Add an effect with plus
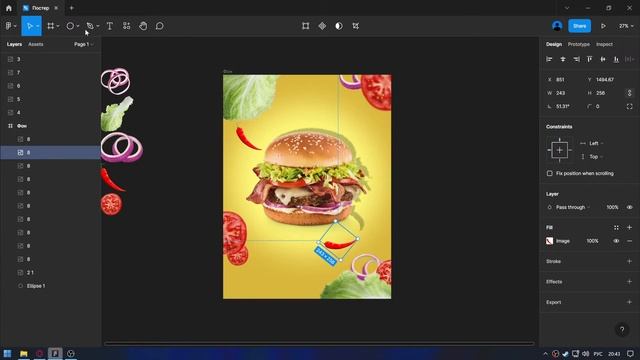 (x=629, y=282)
